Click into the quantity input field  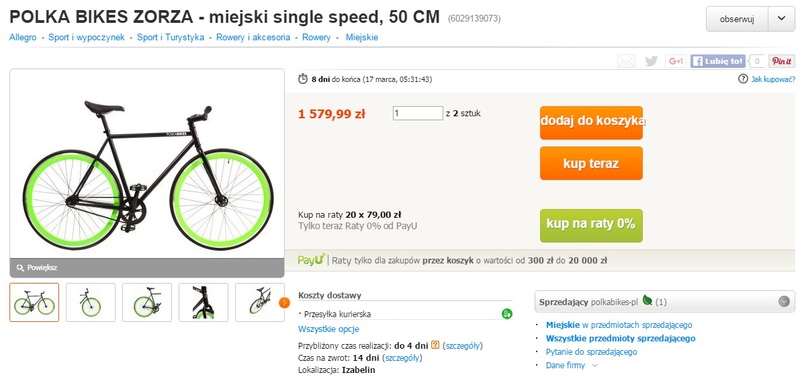pos(418,113)
